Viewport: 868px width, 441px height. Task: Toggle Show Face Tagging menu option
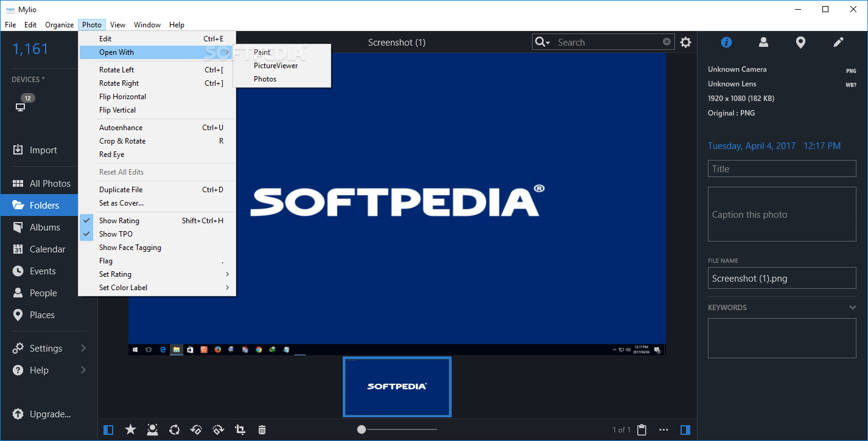[157, 248]
